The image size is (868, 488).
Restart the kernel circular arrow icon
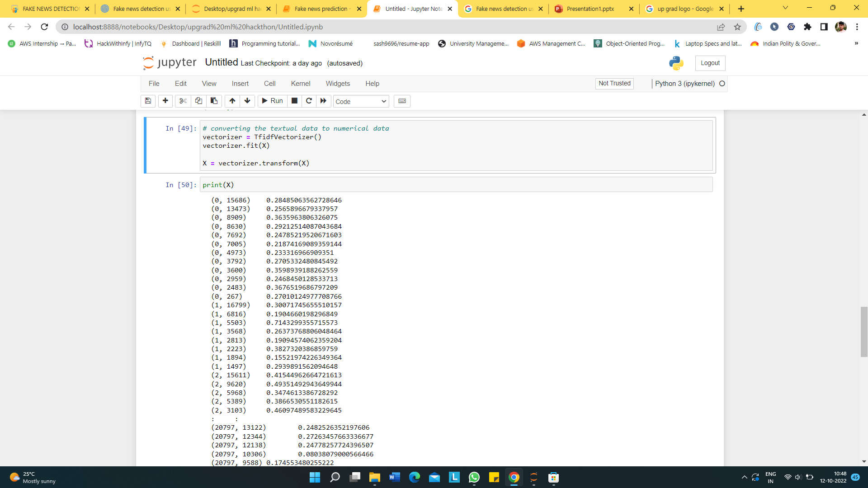[x=309, y=101]
